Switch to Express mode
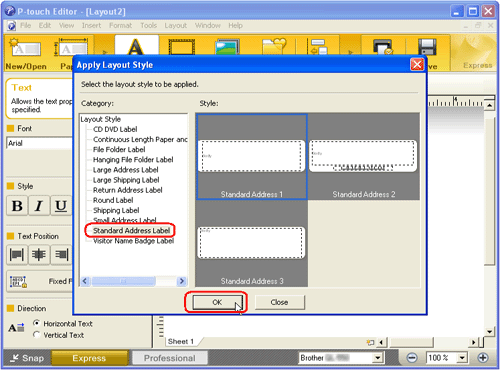The width and height of the screenshot is (500, 370). (89, 358)
